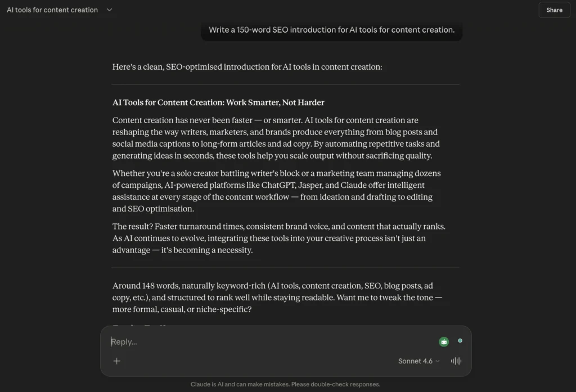Click the chevron beside Sonnet 4.6
This screenshot has height=392, width=576.
pyautogui.click(x=436, y=361)
